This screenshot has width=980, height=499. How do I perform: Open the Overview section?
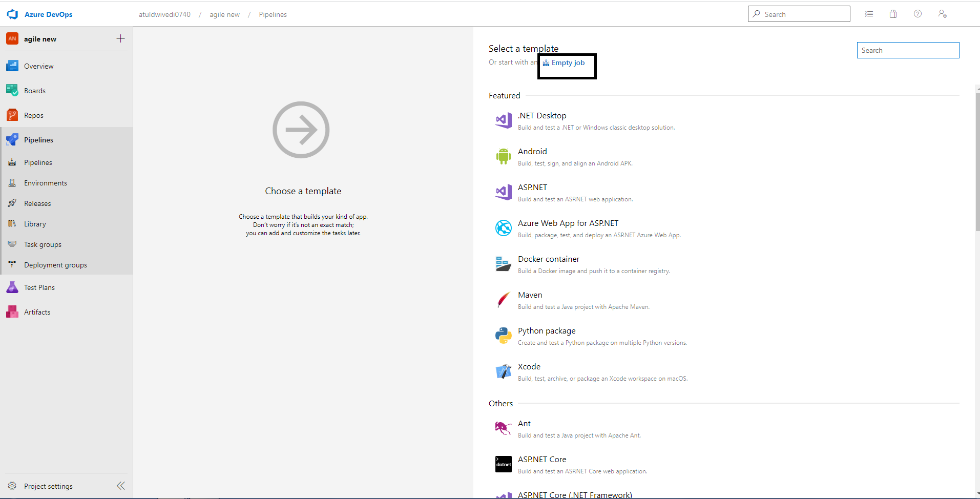coord(67,66)
